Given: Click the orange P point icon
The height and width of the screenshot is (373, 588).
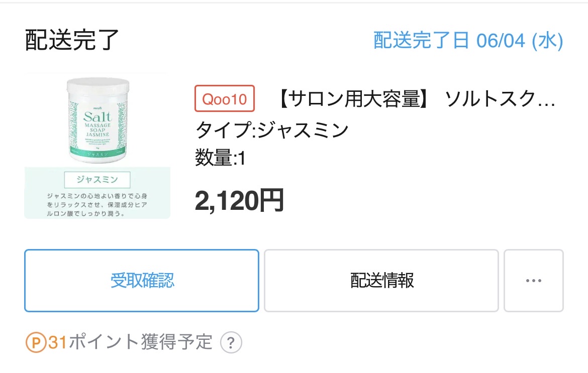Looking at the screenshot, I should click(36, 343).
